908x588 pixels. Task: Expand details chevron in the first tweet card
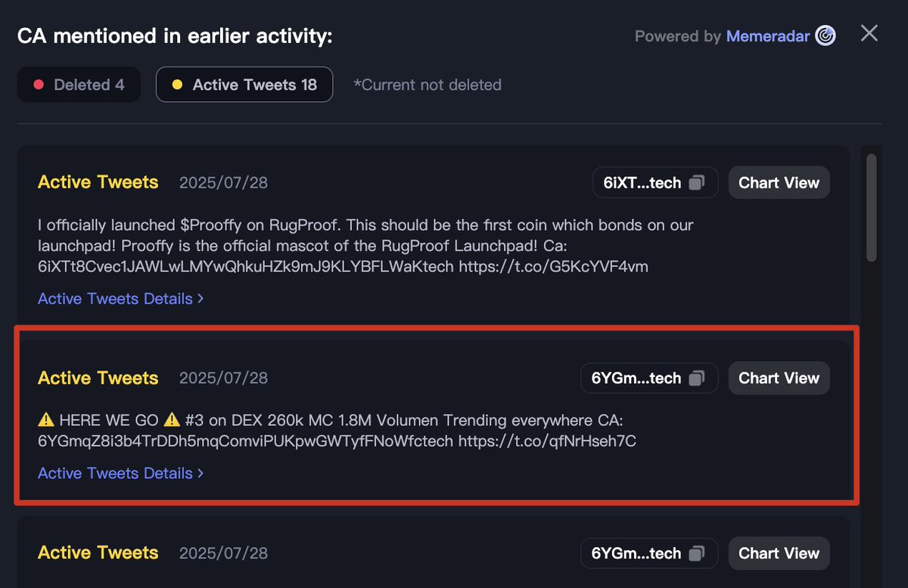201,299
